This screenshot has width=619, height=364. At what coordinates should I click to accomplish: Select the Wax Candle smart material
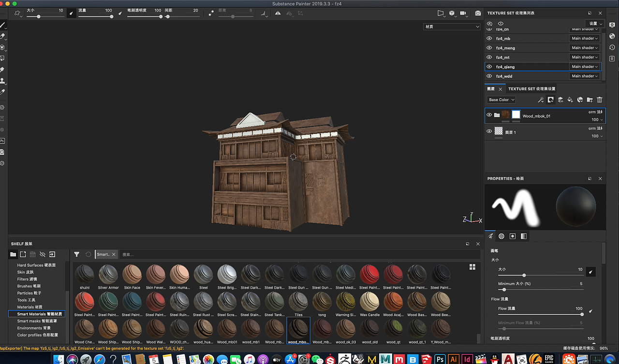369,302
